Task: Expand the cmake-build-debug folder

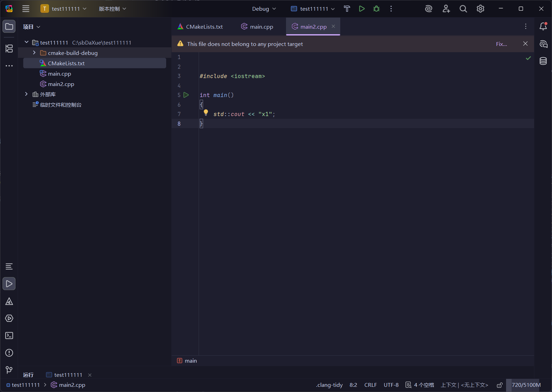Action: click(x=34, y=53)
